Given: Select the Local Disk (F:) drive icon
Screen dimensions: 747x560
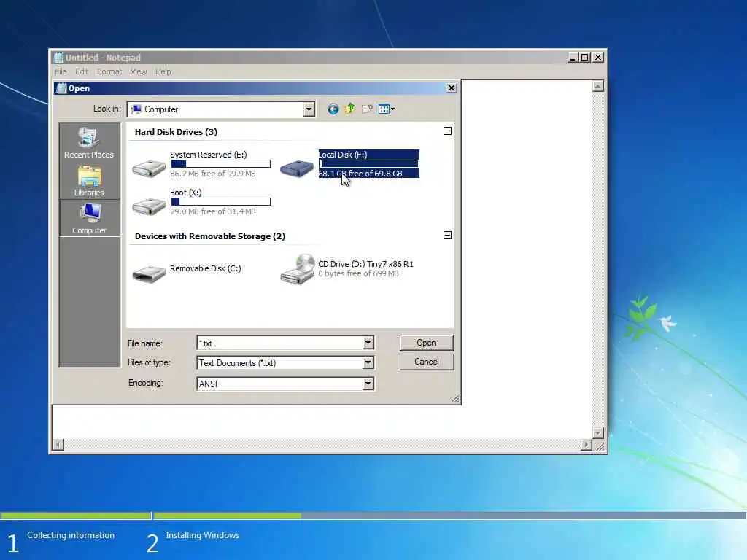Looking at the screenshot, I should (x=297, y=168).
